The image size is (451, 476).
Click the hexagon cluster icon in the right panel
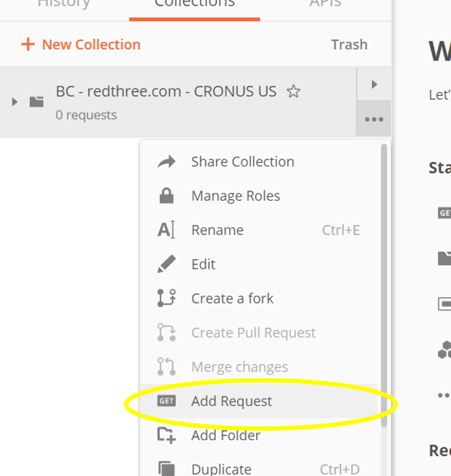(444, 350)
